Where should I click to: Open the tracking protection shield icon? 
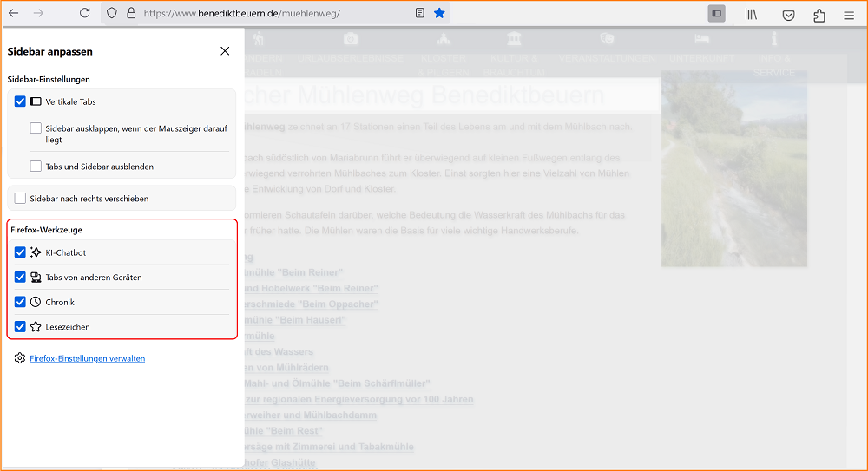coord(112,13)
